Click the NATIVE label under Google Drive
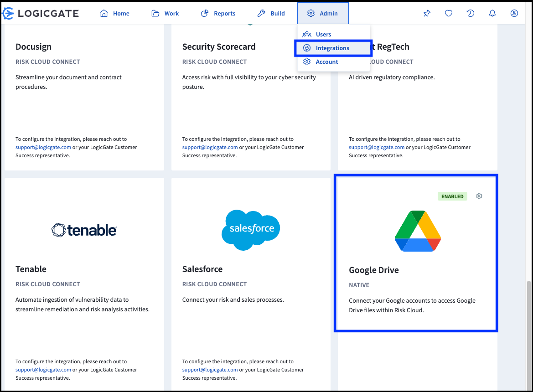Viewport: 533px width, 392px height. tap(359, 285)
